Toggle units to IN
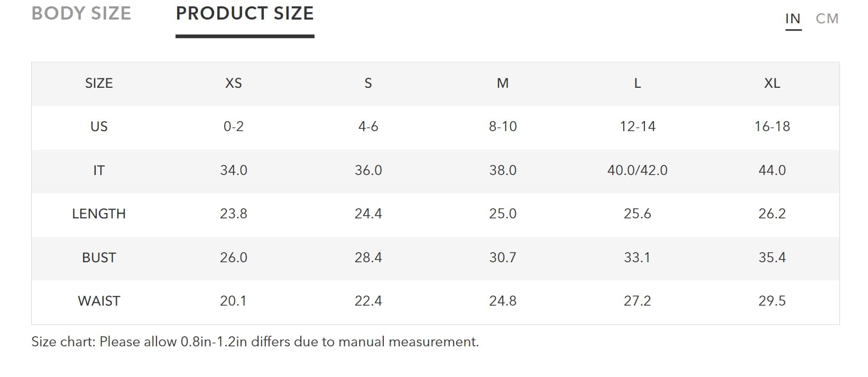The height and width of the screenshot is (377, 868). point(793,19)
